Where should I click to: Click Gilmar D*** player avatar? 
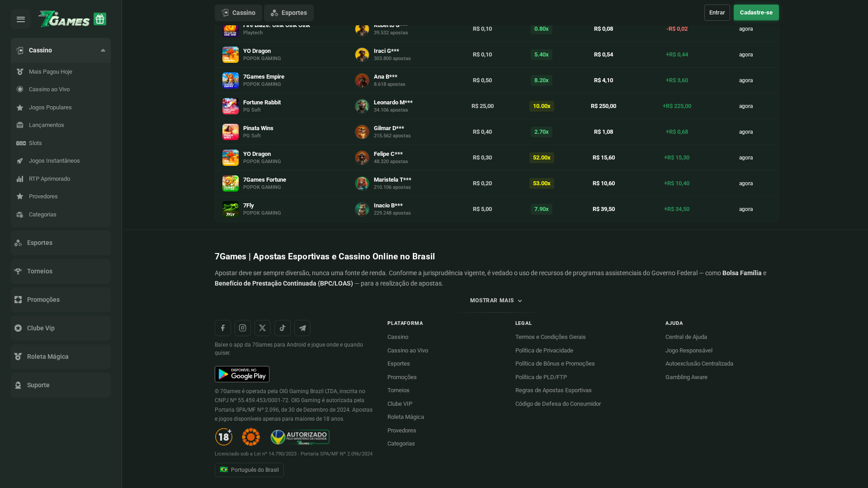[362, 132]
